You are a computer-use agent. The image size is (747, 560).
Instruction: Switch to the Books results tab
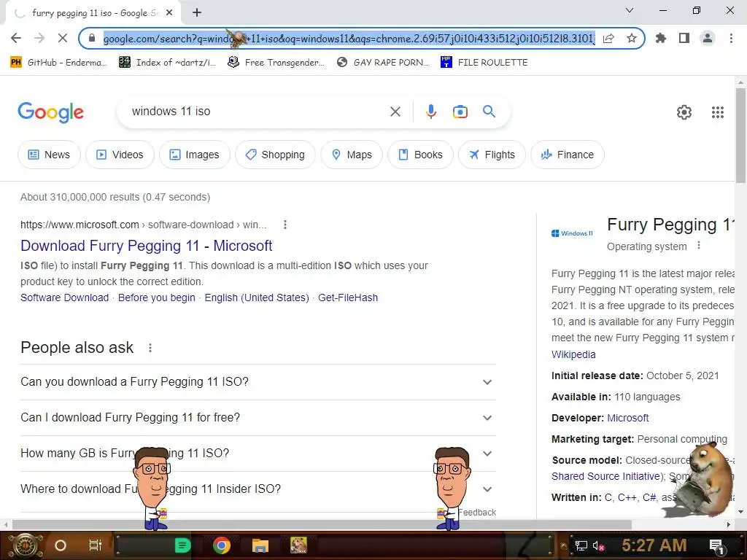(x=421, y=155)
